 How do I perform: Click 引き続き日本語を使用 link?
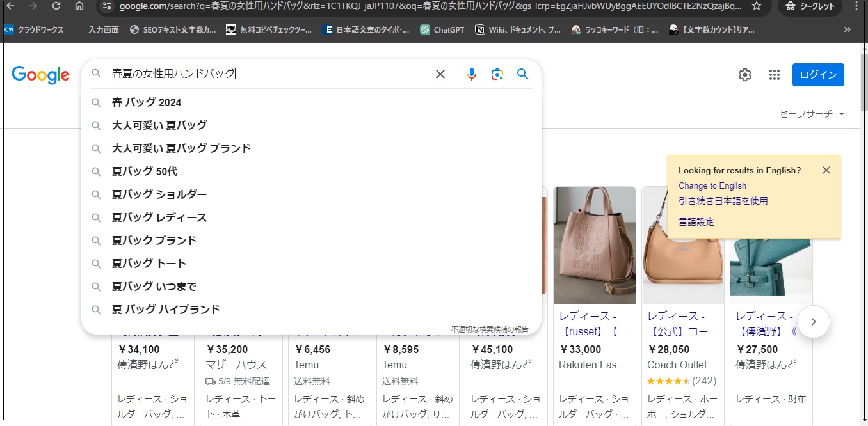(723, 201)
